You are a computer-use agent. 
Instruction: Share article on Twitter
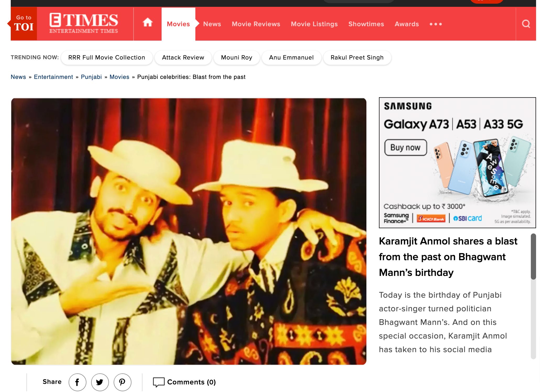[100, 382]
